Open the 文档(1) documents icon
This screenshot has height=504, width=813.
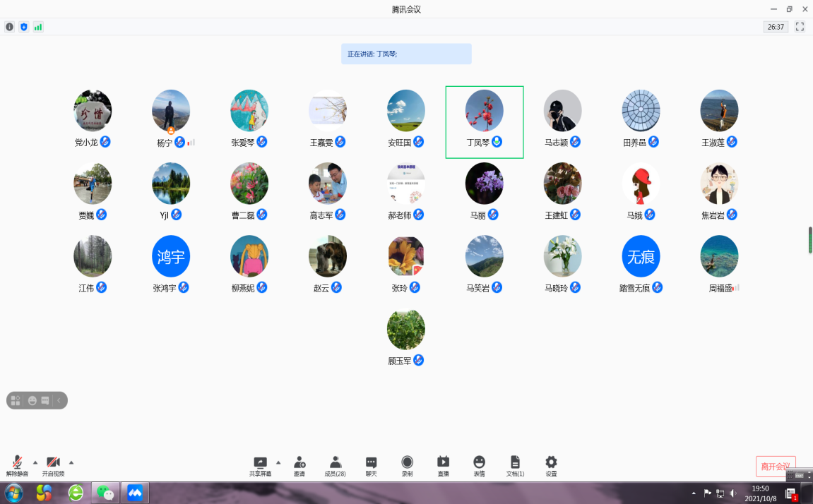click(x=515, y=463)
